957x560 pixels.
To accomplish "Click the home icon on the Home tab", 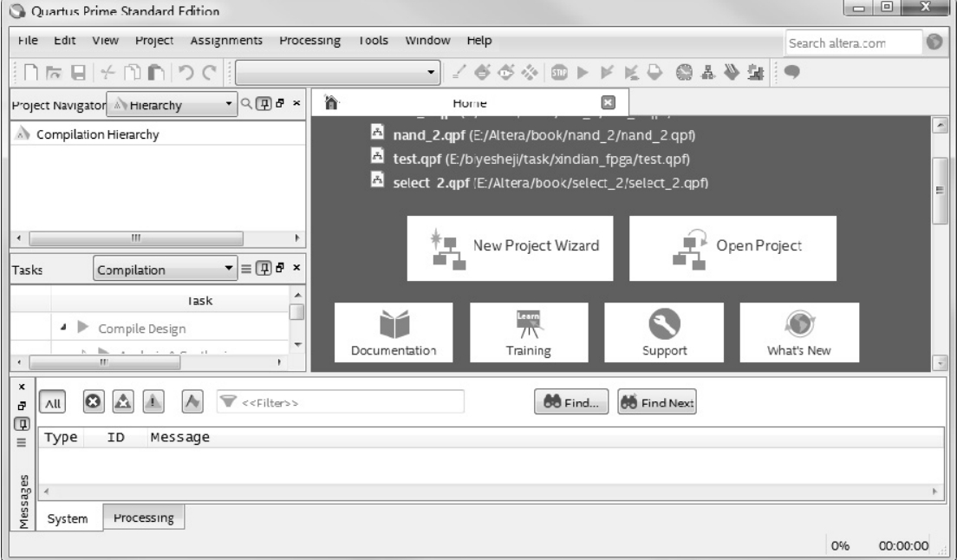I will 331,102.
